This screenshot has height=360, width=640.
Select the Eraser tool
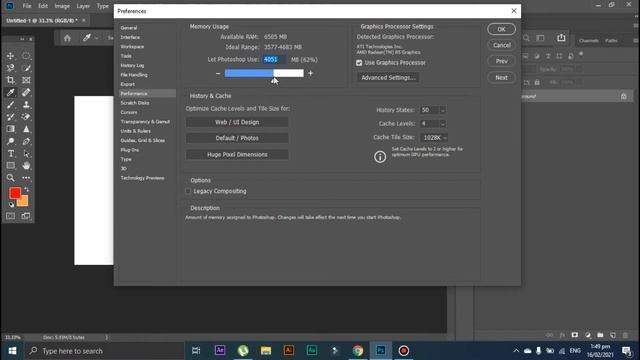(26, 117)
